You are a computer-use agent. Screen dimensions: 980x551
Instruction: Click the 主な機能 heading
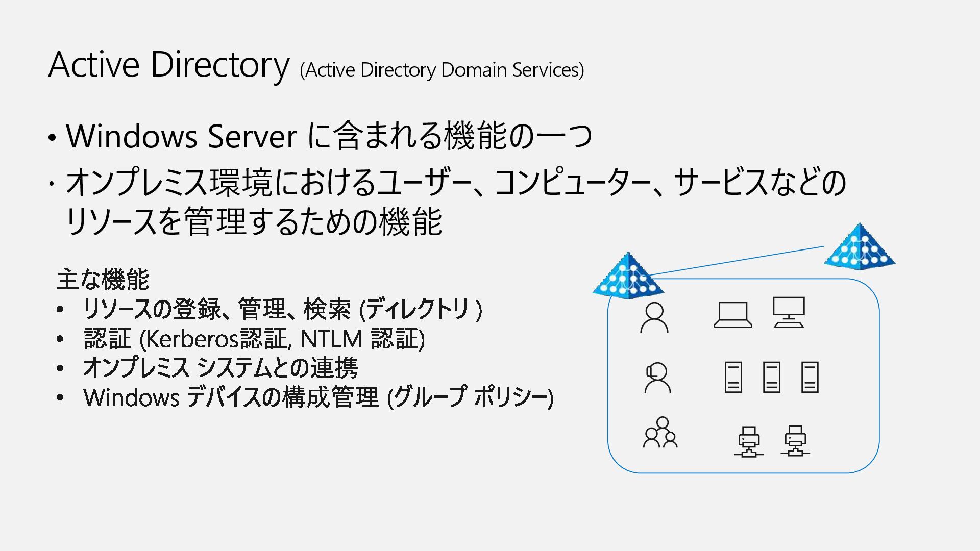click(x=103, y=279)
